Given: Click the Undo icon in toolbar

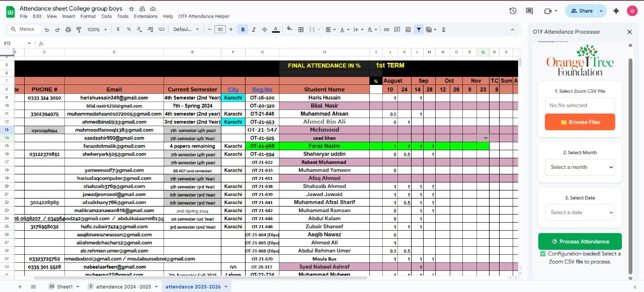Looking at the screenshot, I should (x=44, y=30).
